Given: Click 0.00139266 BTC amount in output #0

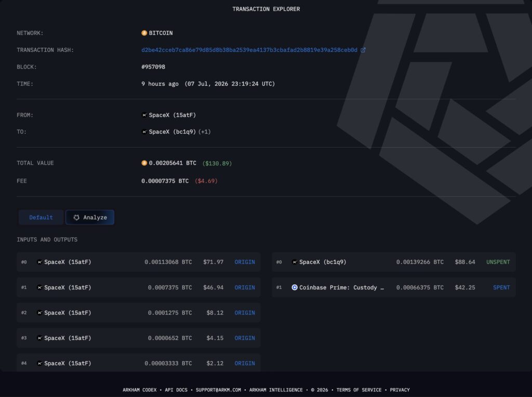Looking at the screenshot, I should [x=420, y=262].
